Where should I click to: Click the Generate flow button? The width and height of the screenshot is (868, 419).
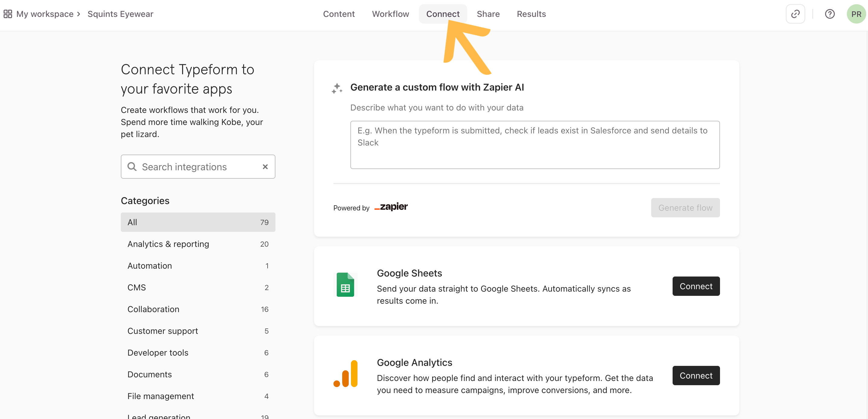[x=685, y=207]
